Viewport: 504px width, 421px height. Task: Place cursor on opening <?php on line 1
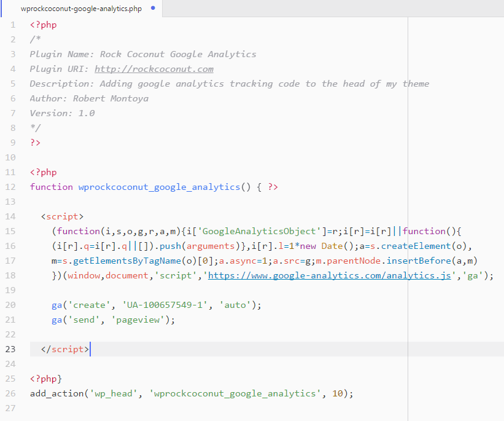click(x=44, y=25)
